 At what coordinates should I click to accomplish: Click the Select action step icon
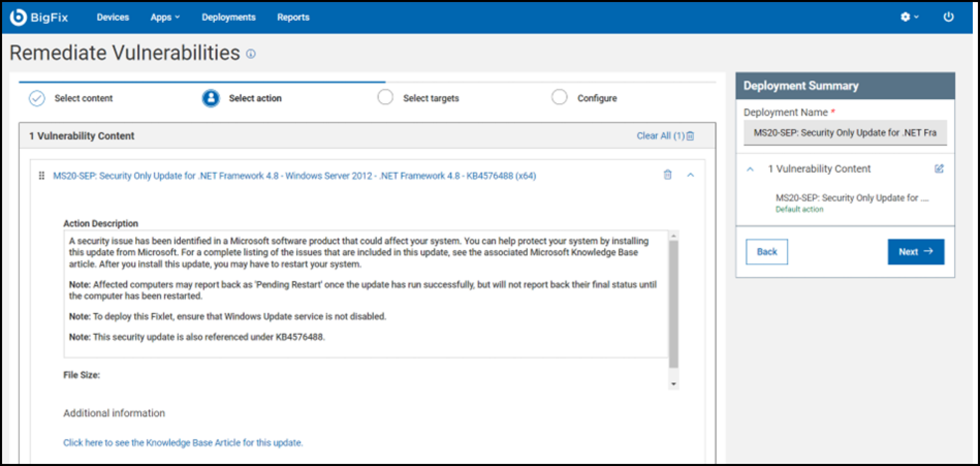211,98
